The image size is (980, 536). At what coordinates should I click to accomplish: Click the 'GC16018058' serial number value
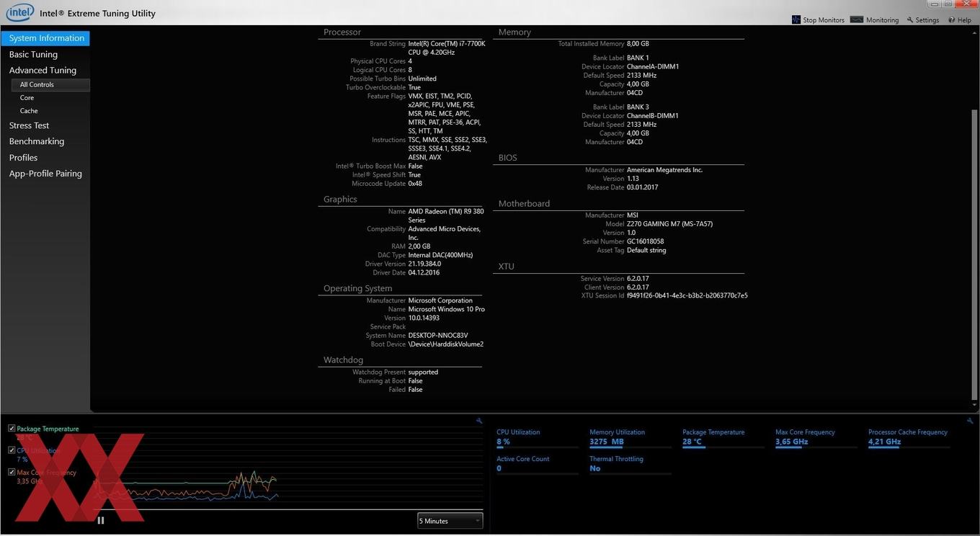646,241
